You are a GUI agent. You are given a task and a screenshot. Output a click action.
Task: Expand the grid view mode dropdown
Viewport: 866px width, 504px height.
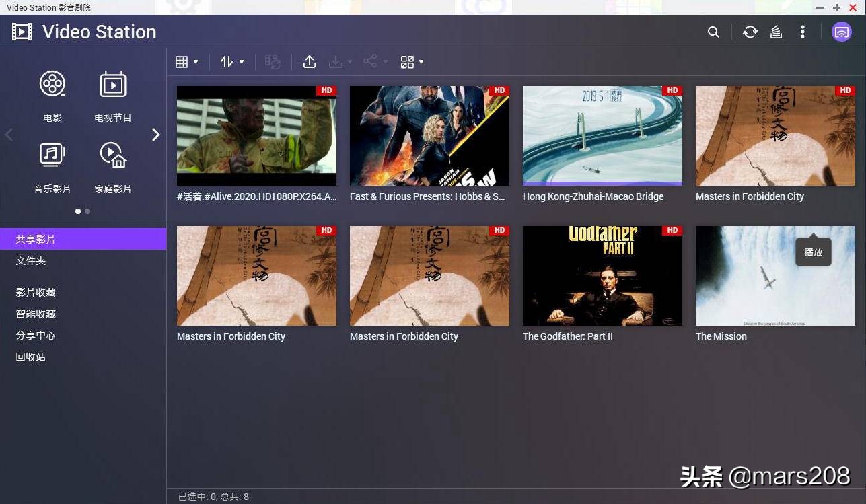[186, 62]
